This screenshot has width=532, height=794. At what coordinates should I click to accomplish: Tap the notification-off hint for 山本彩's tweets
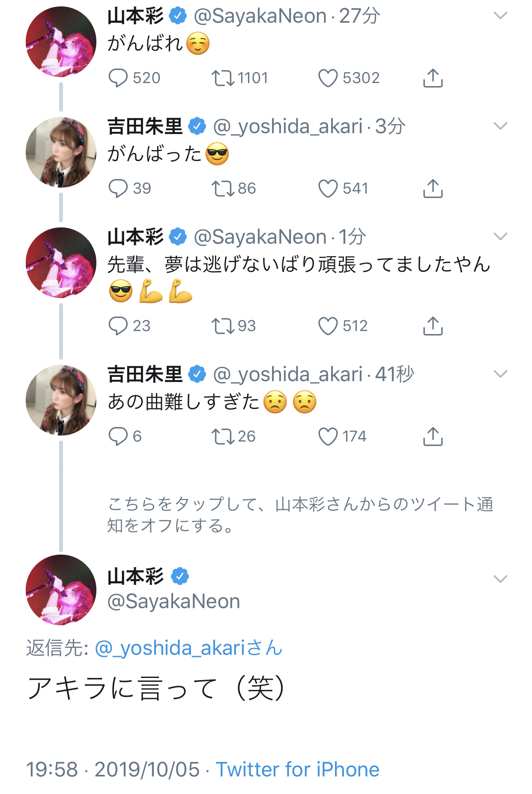pos(300,515)
